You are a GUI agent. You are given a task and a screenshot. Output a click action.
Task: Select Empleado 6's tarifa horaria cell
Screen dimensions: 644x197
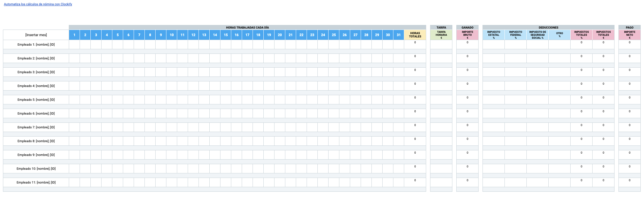[441, 114]
